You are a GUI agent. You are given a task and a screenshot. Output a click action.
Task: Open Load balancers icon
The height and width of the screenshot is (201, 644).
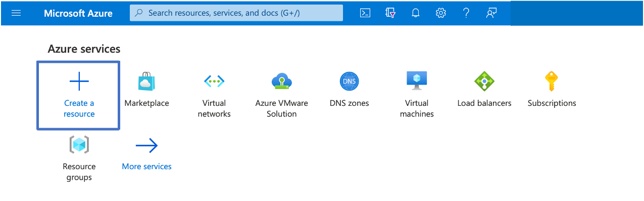pyautogui.click(x=484, y=81)
